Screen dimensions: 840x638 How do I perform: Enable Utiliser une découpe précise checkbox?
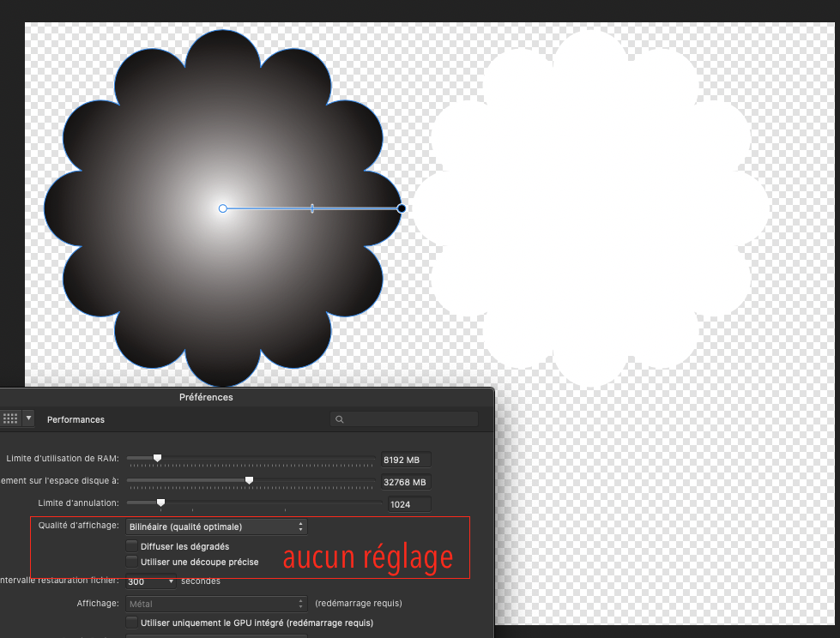pyautogui.click(x=132, y=562)
